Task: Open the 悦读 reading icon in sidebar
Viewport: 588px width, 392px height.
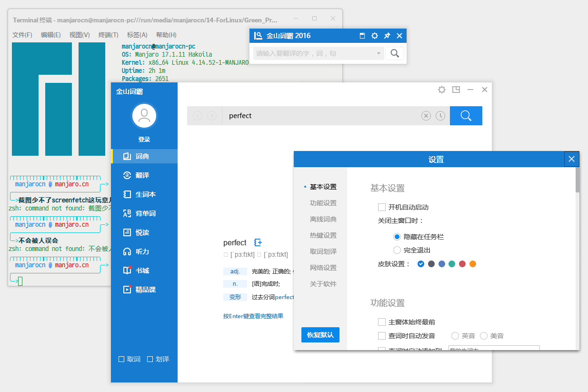Action: pos(127,232)
